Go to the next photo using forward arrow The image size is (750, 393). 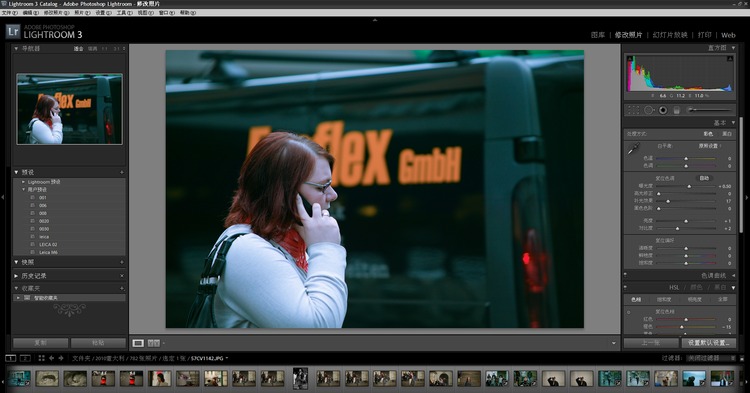pos(61,358)
